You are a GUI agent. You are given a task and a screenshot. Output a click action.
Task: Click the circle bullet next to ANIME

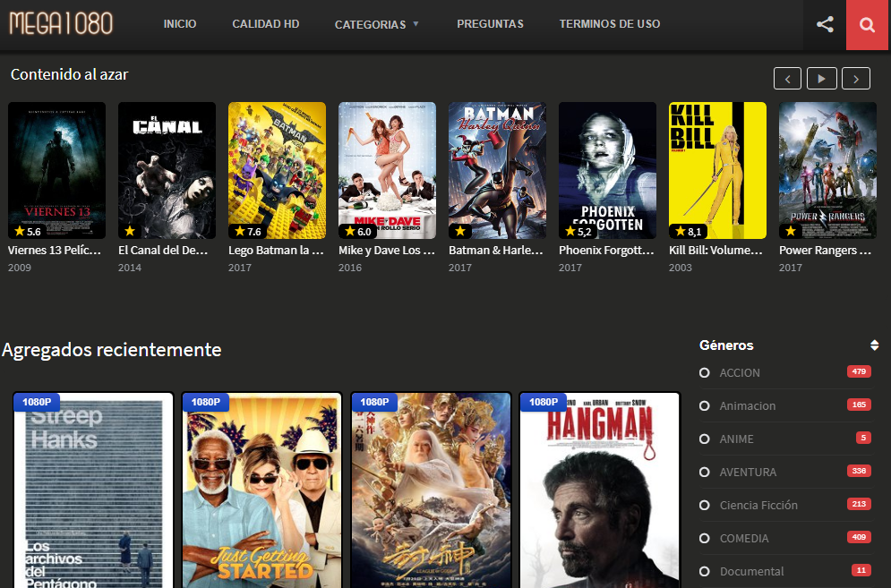(705, 439)
